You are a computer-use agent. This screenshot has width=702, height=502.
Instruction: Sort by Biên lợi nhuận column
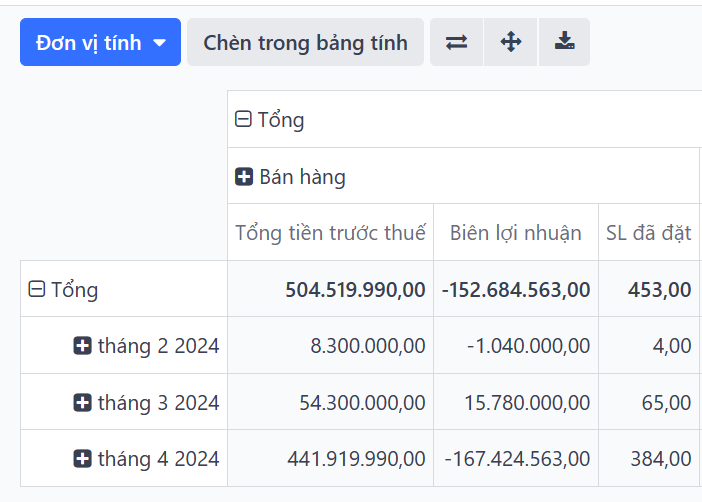coord(516,232)
